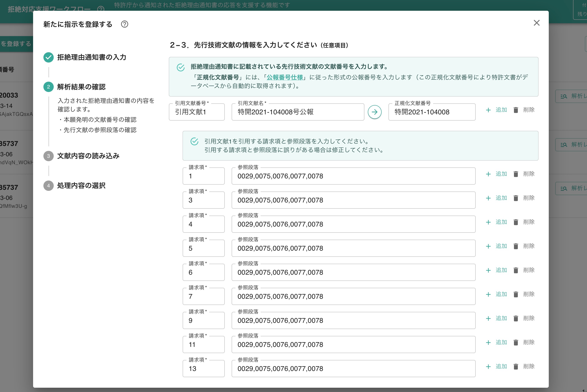Close the dialog with the X button
Image resolution: width=587 pixels, height=392 pixels.
(537, 23)
